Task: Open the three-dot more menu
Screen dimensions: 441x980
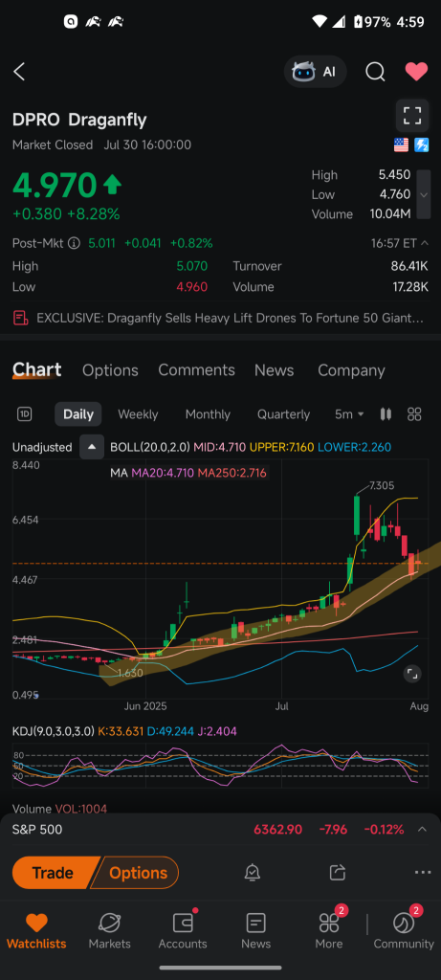Action: tap(422, 873)
